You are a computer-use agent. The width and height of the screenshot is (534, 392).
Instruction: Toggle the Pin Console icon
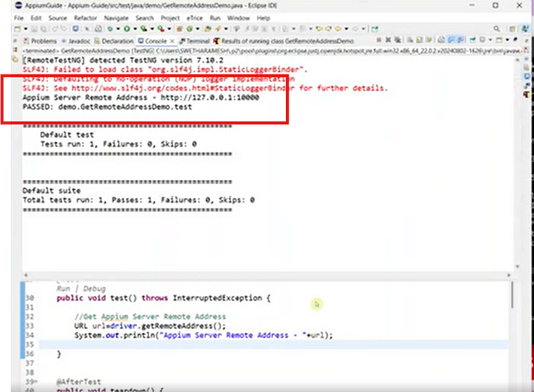[473, 40]
